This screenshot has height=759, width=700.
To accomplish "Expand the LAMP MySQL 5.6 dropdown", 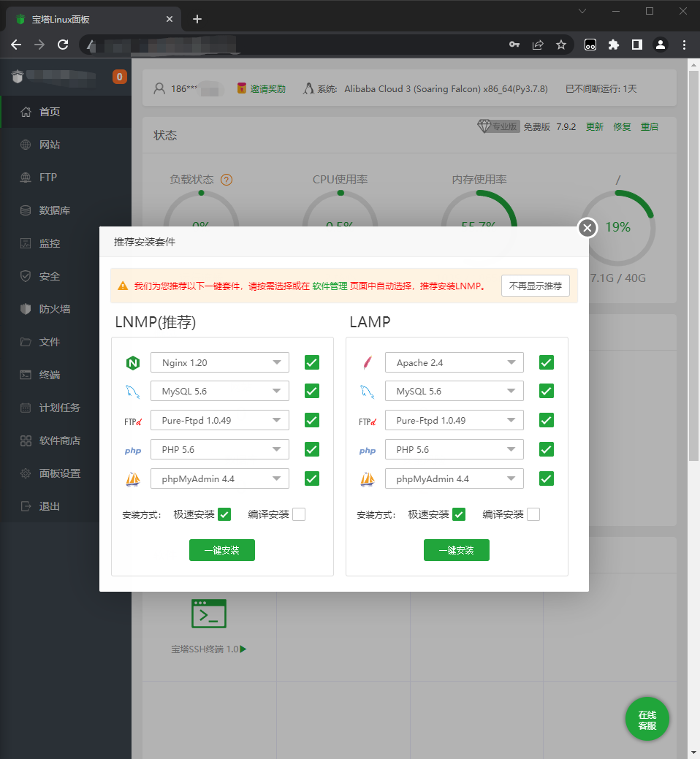I will coord(454,391).
